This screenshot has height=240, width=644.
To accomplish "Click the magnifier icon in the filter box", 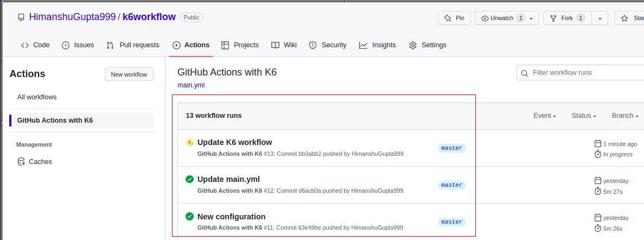I will (525, 73).
